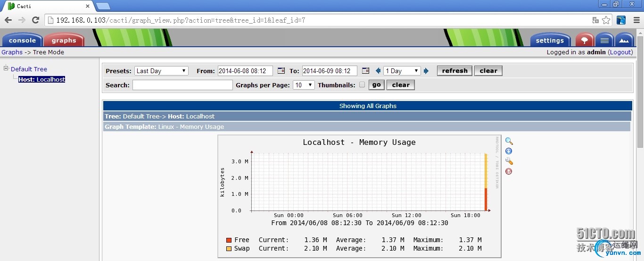Select the Cacti browser tab
644x261 pixels.
(x=47, y=6)
